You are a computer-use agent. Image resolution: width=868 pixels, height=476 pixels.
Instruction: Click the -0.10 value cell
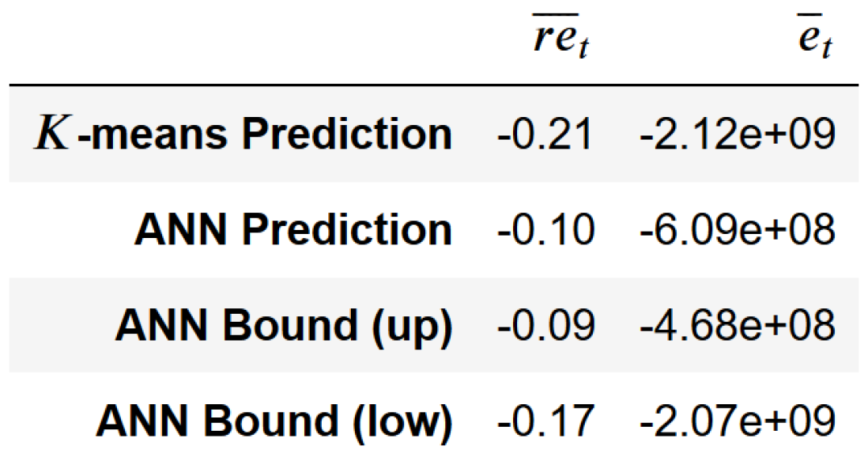(x=545, y=230)
